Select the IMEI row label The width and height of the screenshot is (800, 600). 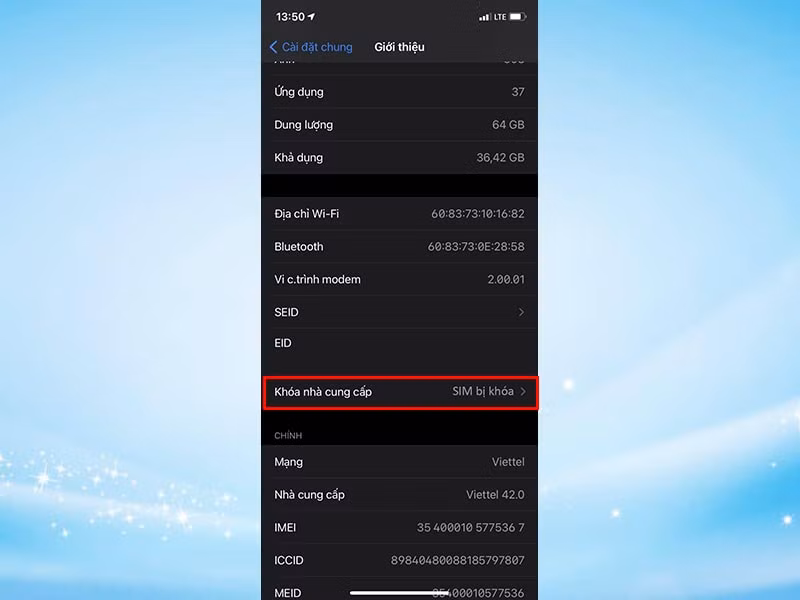click(x=285, y=528)
